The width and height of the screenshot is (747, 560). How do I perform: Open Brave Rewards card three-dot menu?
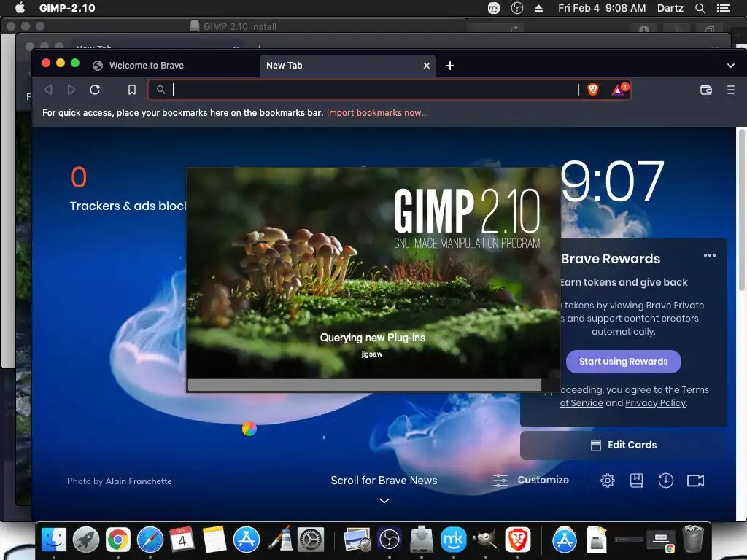pyautogui.click(x=709, y=255)
